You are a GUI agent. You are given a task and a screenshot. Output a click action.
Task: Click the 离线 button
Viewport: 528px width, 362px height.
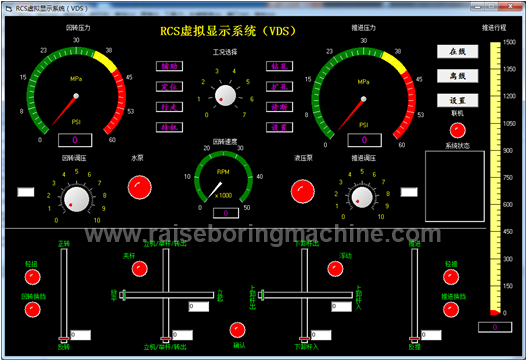point(458,76)
